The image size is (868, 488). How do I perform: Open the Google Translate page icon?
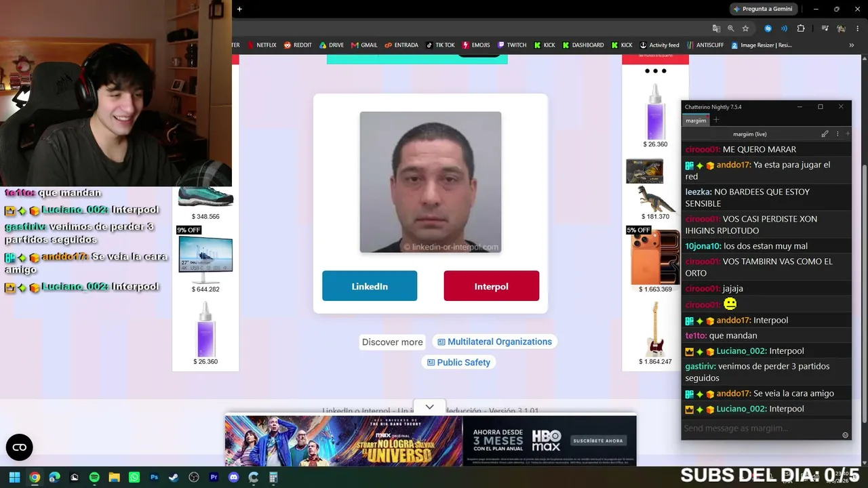[x=716, y=28]
